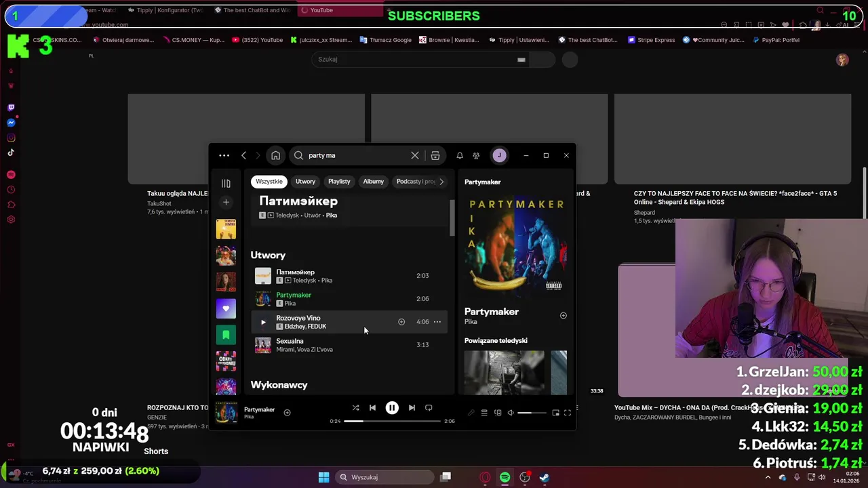Show more filter chips with right arrow
The height and width of the screenshot is (488, 868).
441,181
